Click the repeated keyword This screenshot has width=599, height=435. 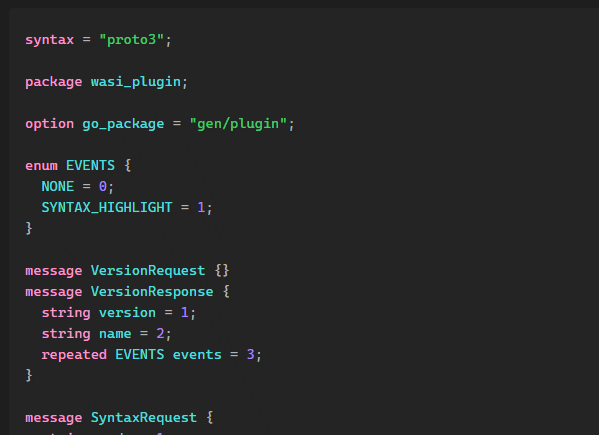pyautogui.click(x=74, y=355)
